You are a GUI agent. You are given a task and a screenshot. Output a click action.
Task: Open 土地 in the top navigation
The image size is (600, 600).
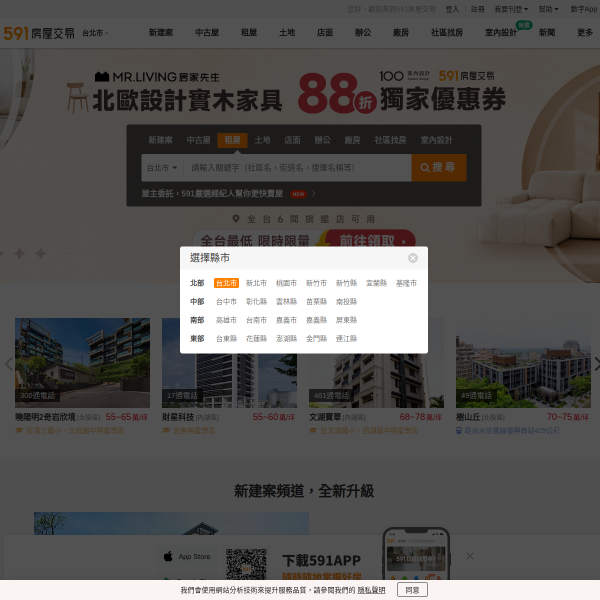tap(287, 33)
